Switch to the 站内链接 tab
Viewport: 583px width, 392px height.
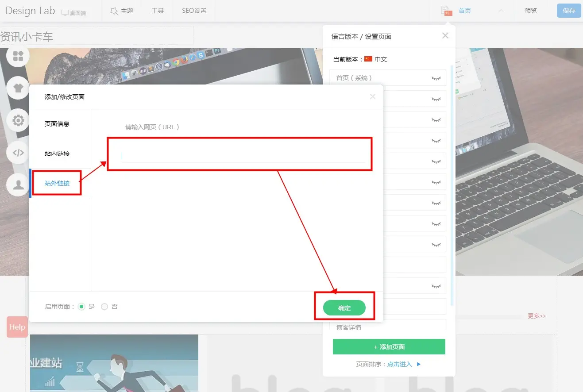(x=57, y=154)
